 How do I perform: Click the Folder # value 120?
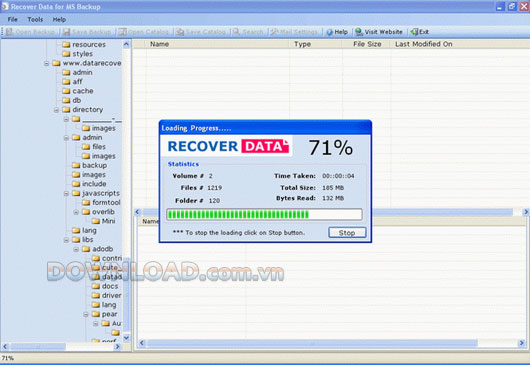(x=214, y=201)
